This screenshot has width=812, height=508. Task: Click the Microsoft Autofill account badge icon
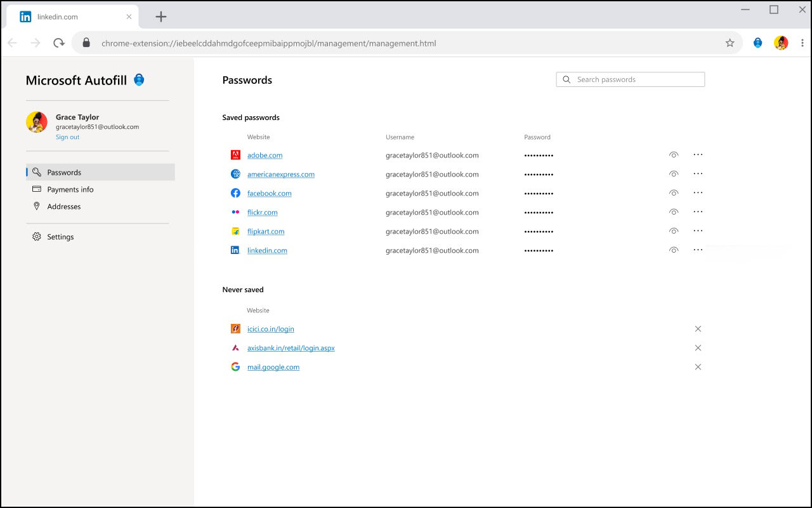pyautogui.click(x=138, y=80)
